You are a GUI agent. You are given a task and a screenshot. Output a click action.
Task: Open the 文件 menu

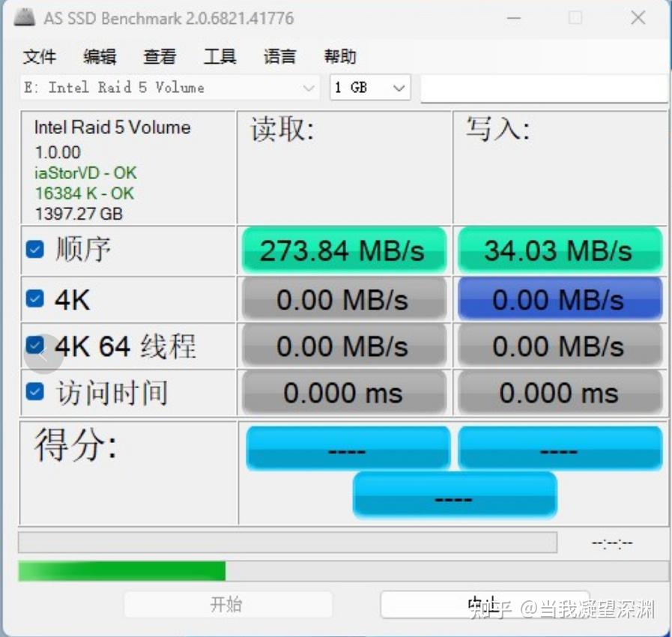[40, 56]
